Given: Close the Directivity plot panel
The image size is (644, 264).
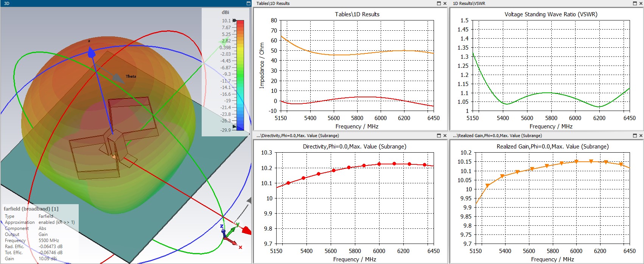Looking at the screenshot, I should coord(445,136).
